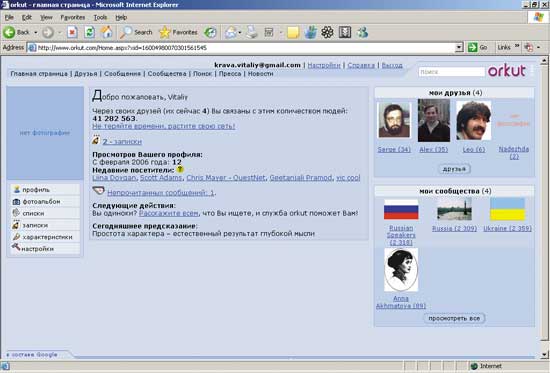Click the Print icon

251,33
